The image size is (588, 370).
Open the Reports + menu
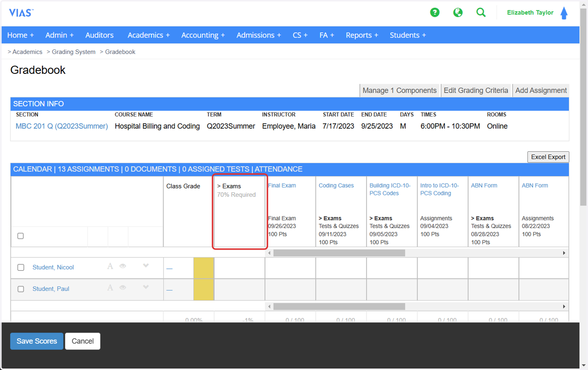tap(362, 35)
